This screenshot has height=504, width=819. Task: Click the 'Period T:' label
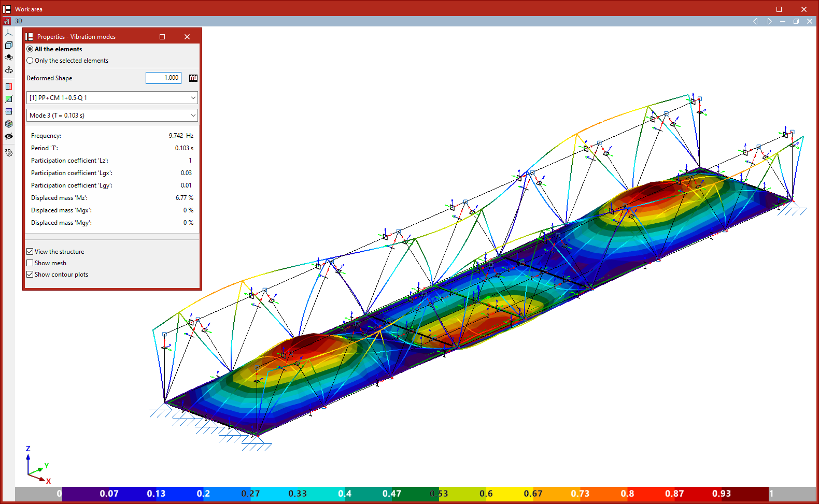click(x=45, y=148)
